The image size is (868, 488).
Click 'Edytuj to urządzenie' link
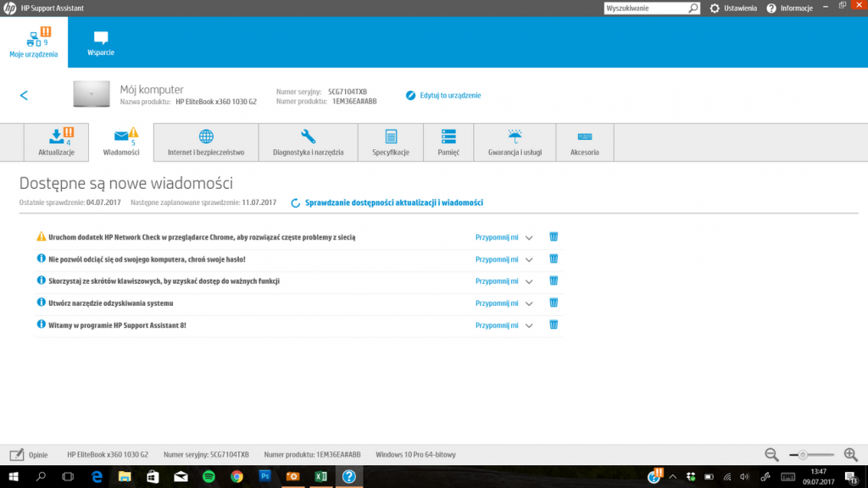coord(449,96)
